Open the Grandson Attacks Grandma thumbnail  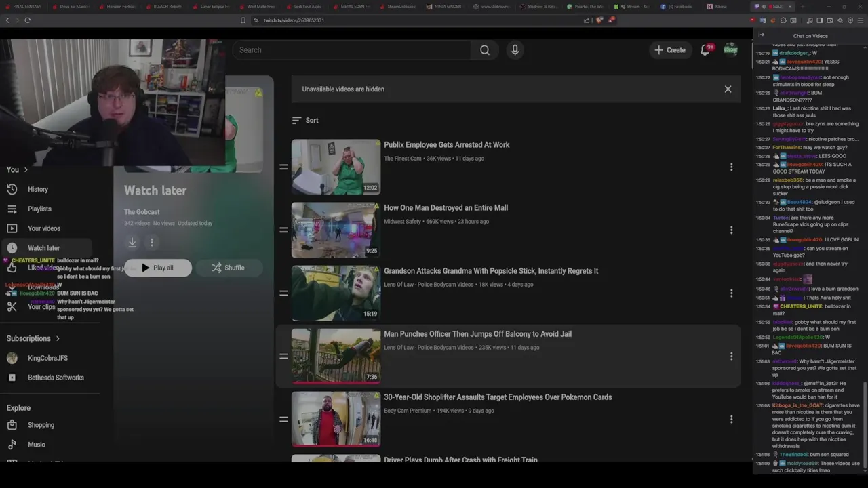point(336,293)
